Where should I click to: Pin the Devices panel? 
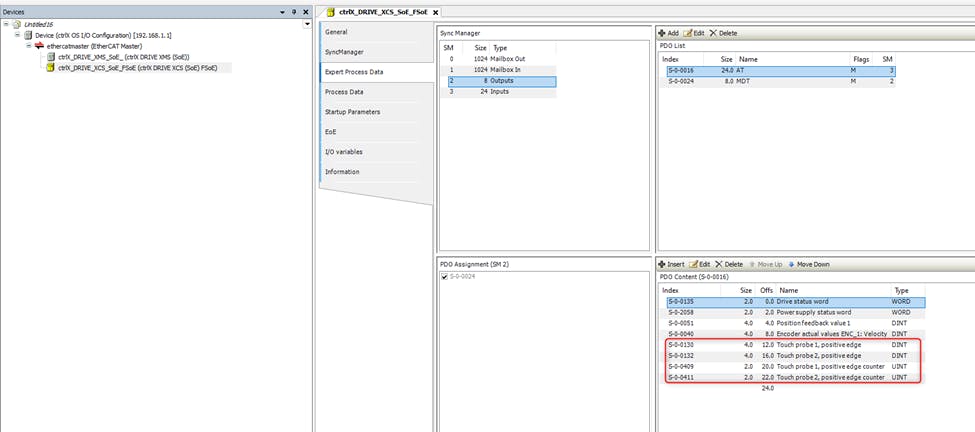pyautogui.click(x=294, y=11)
